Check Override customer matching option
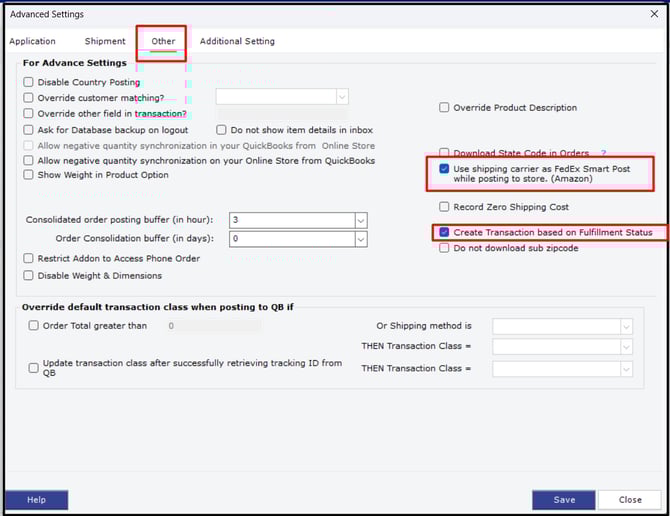 coord(29,98)
